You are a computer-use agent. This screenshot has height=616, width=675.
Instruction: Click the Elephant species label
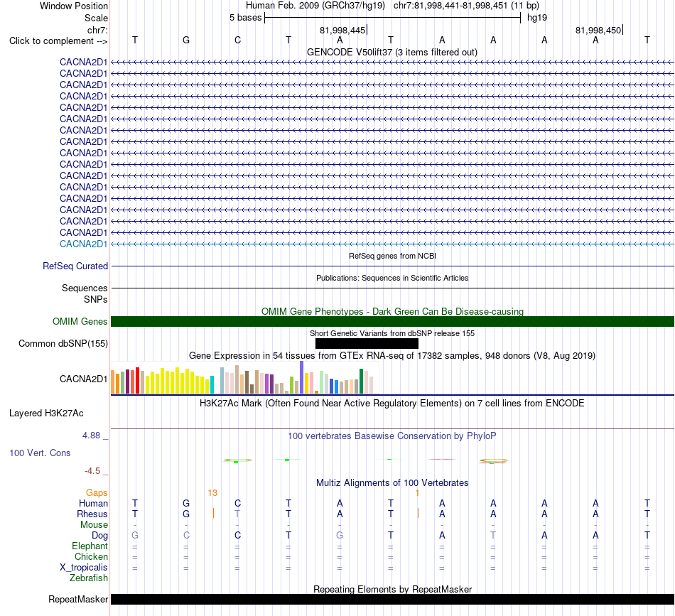(90, 546)
